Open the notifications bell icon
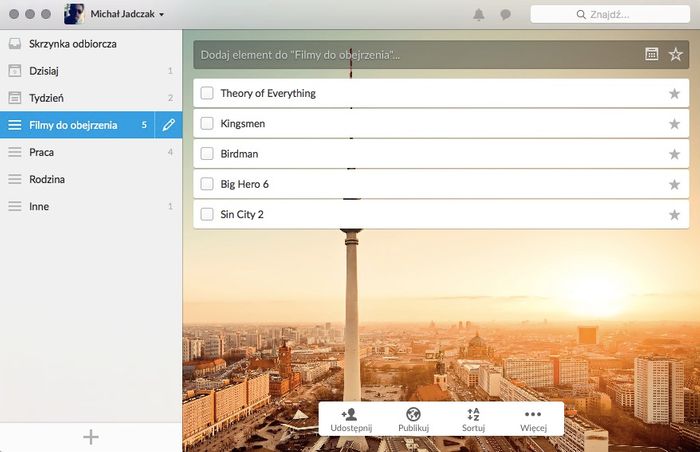Screen dimensions: 700x452 [x=479, y=15]
